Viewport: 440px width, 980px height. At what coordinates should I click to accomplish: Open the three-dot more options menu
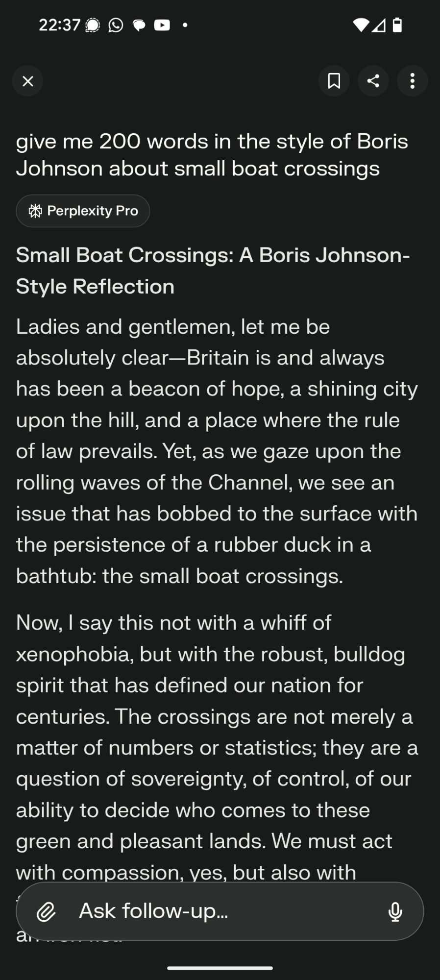point(412,81)
